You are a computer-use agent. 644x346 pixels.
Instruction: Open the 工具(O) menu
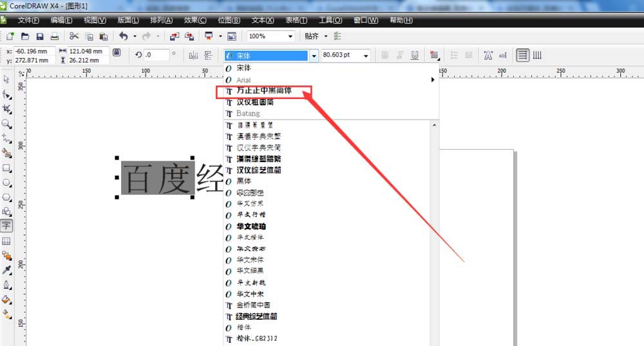coord(330,20)
